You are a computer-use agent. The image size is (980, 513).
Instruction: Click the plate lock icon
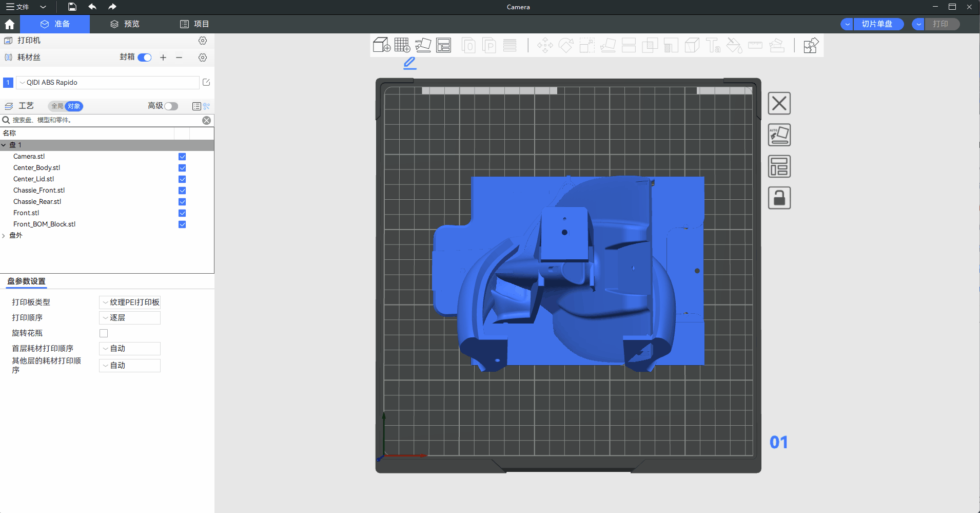coord(779,198)
